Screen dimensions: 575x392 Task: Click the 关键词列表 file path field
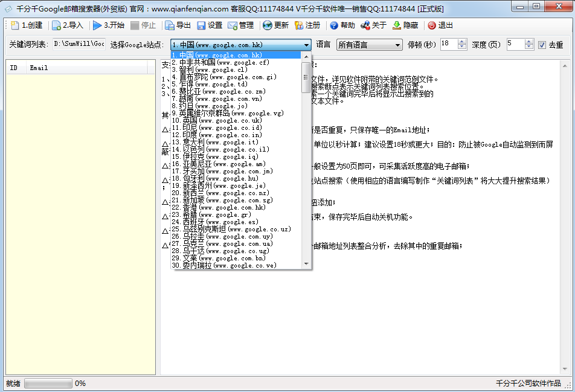(79, 44)
